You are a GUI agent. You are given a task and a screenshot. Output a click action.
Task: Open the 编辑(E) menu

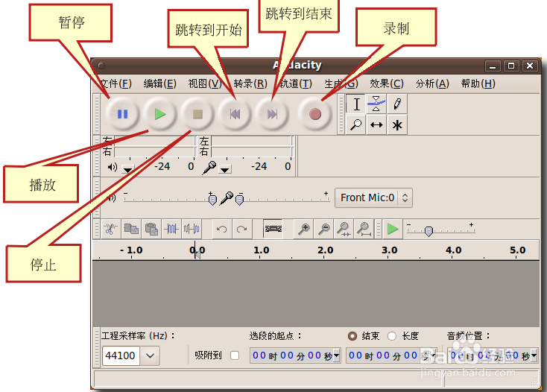pyautogui.click(x=159, y=83)
